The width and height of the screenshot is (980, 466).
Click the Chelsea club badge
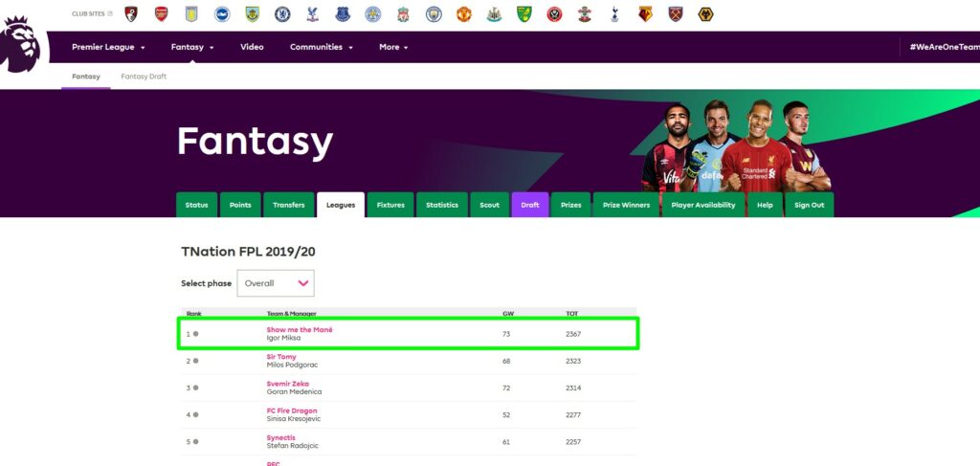click(282, 13)
